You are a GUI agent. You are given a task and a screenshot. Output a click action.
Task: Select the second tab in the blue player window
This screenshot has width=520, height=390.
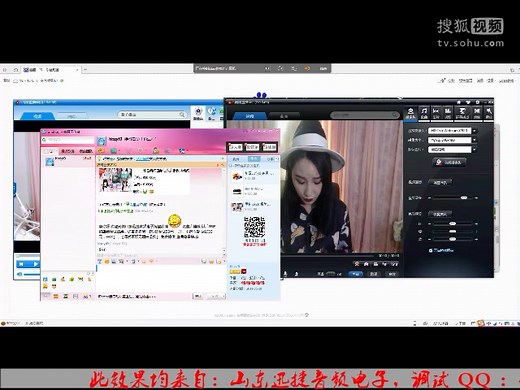point(71,116)
